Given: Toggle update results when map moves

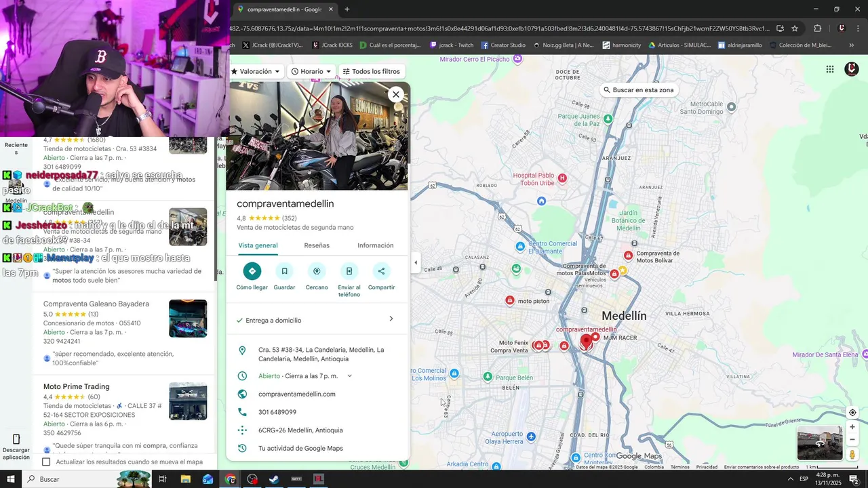Looking at the screenshot, I should pos(46,462).
